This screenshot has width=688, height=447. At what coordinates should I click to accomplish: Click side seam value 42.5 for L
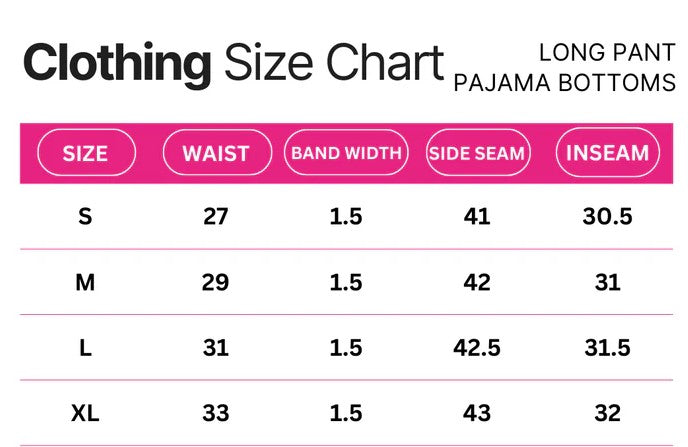tap(477, 348)
